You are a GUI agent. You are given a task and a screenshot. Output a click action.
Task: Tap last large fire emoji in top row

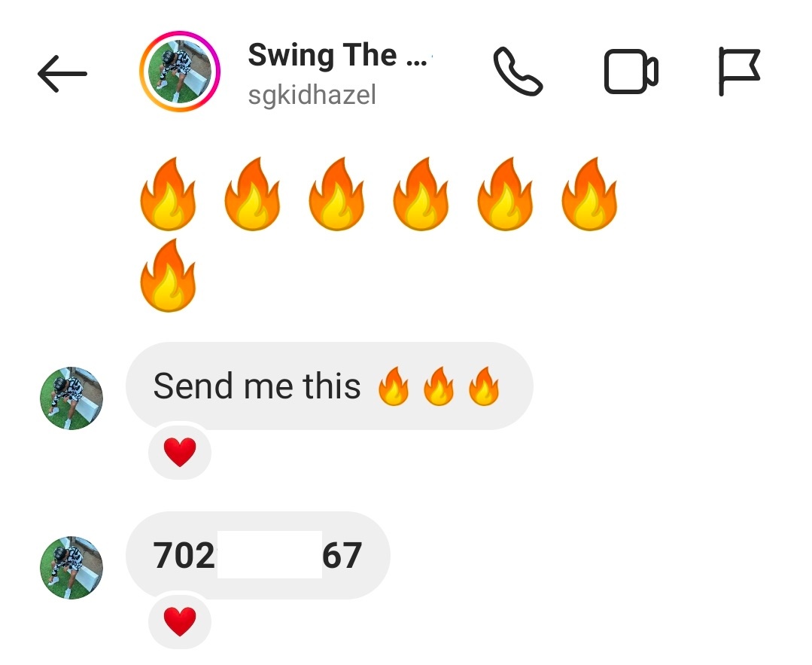589,194
